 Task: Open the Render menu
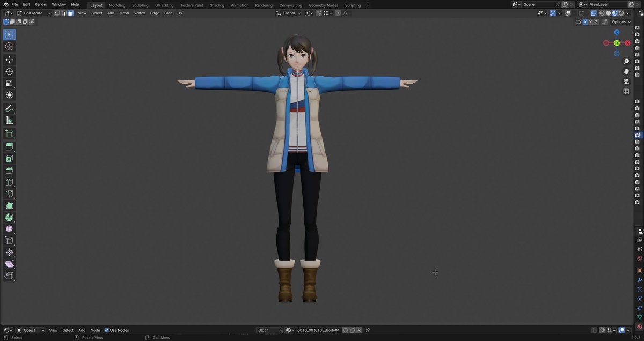[41, 4]
